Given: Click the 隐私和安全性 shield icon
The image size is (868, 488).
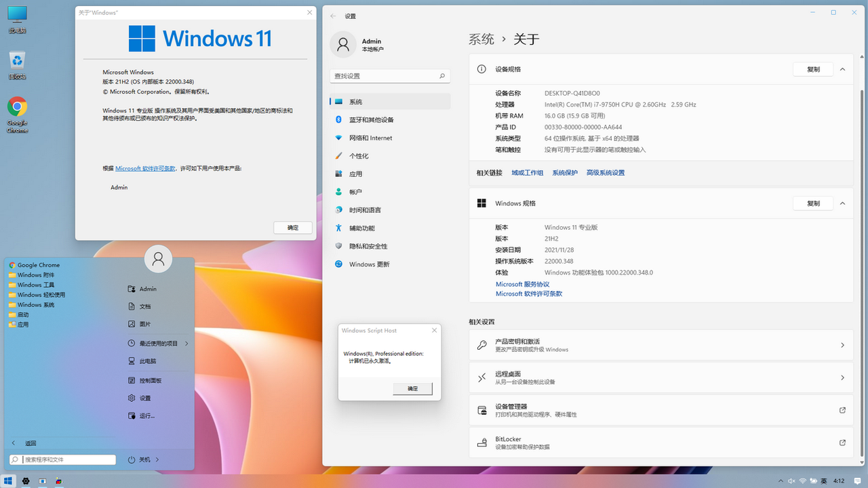Looking at the screenshot, I should 338,246.
